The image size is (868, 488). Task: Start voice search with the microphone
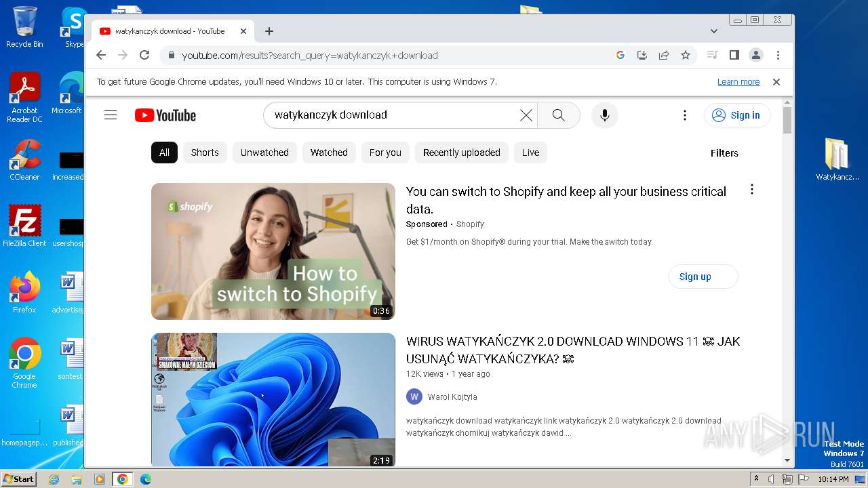(x=605, y=115)
